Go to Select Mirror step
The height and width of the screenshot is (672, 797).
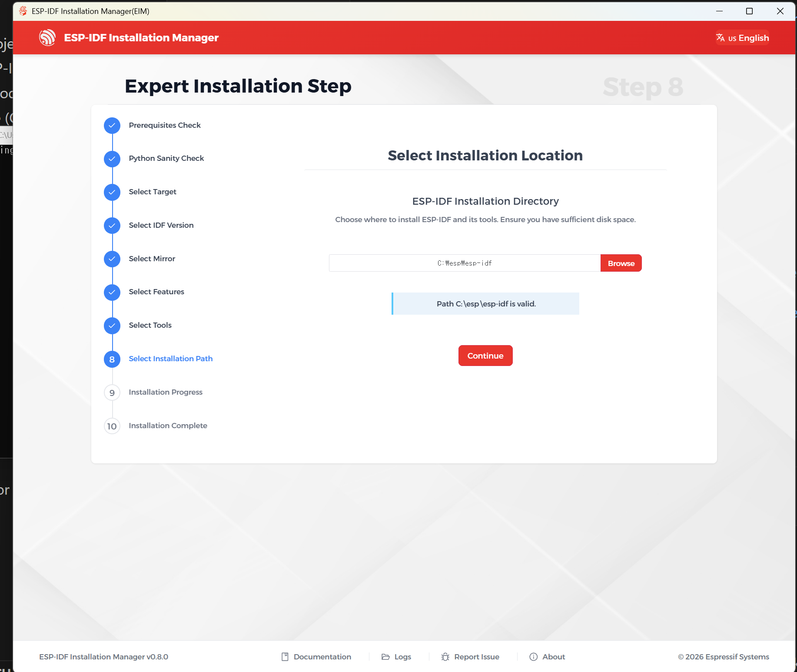[x=152, y=259]
